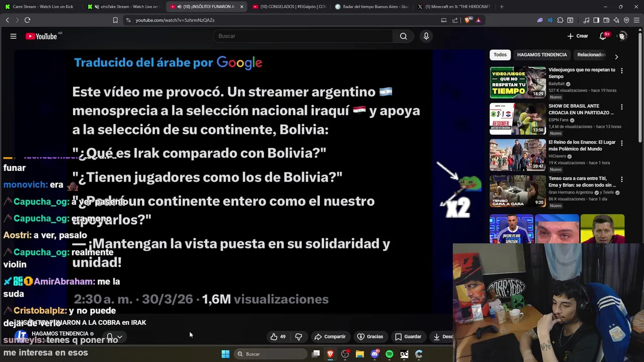Open the Brave Rewards triangle icon
The width and height of the screenshot is (644, 362).
coord(478,20)
